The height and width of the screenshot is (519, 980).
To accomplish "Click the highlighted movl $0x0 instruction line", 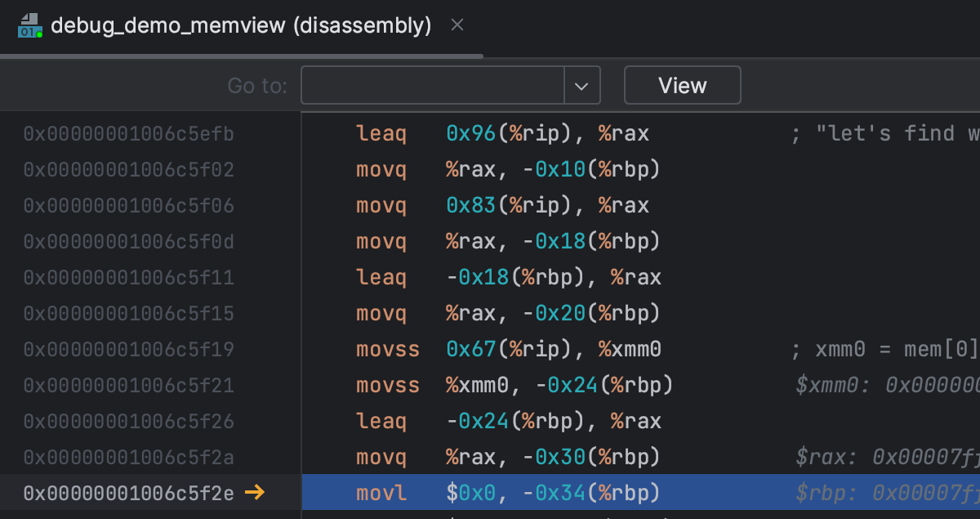I will 507,493.
